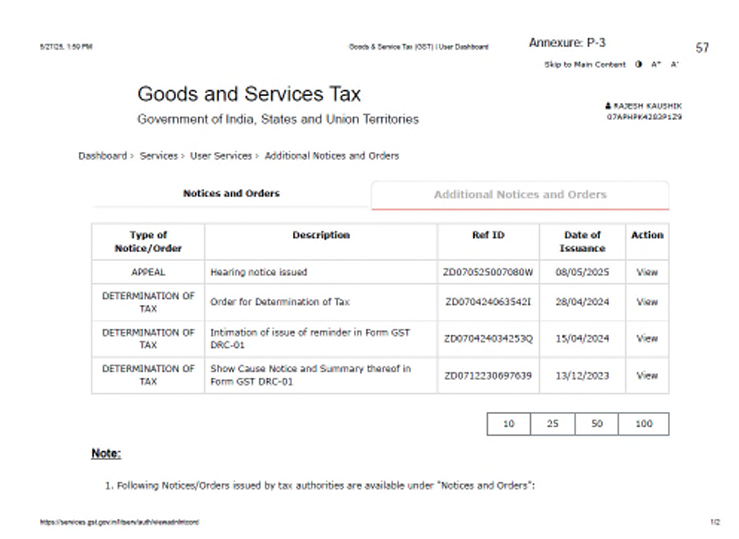Open User Services breadcrumb link
The image size is (739, 539).
pyautogui.click(x=220, y=156)
